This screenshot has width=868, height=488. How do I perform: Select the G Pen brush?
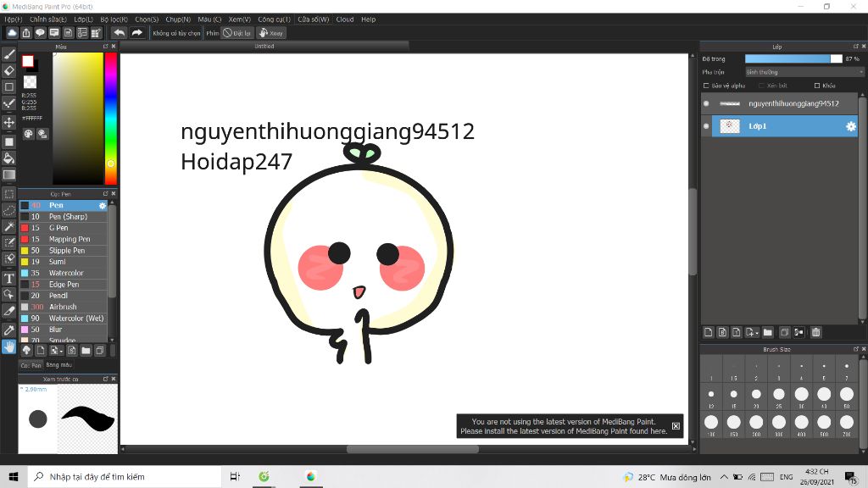pos(64,228)
